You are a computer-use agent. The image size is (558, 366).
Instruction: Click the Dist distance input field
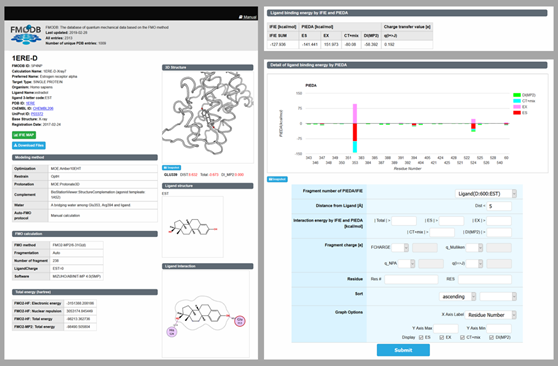(499, 206)
